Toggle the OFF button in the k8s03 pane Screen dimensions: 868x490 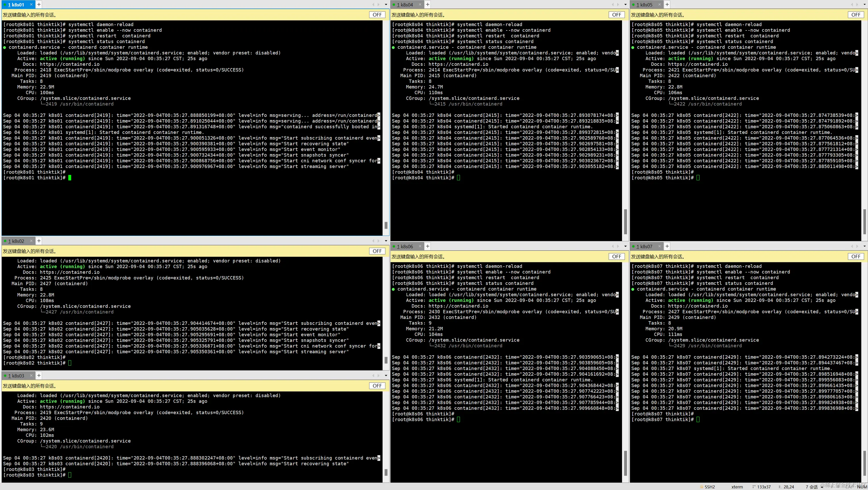[x=377, y=385]
